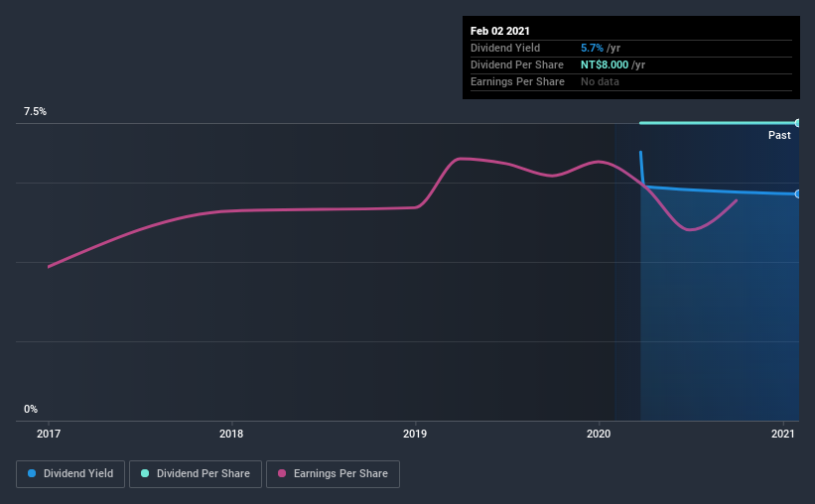Toggle the Dividend Per Share legend button
The height and width of the screenshot is (504, 815).
pyautogui.click(x=195, y=474)
